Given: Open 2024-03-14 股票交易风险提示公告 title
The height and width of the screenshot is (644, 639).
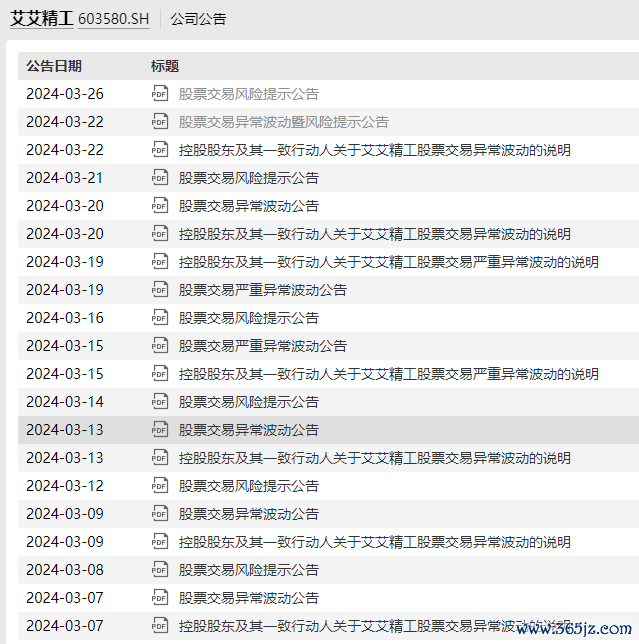Looking at the screenshot, I should (x=248, y=402).
